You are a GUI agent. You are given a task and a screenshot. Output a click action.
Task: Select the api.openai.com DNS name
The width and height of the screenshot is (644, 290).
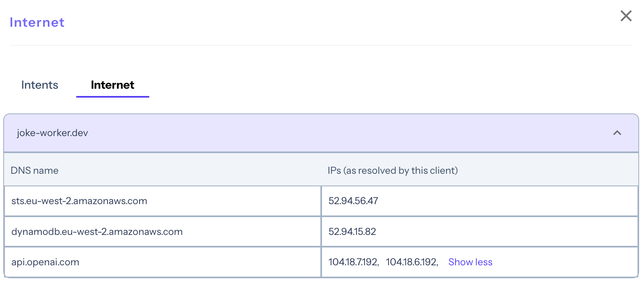[45, 262]
